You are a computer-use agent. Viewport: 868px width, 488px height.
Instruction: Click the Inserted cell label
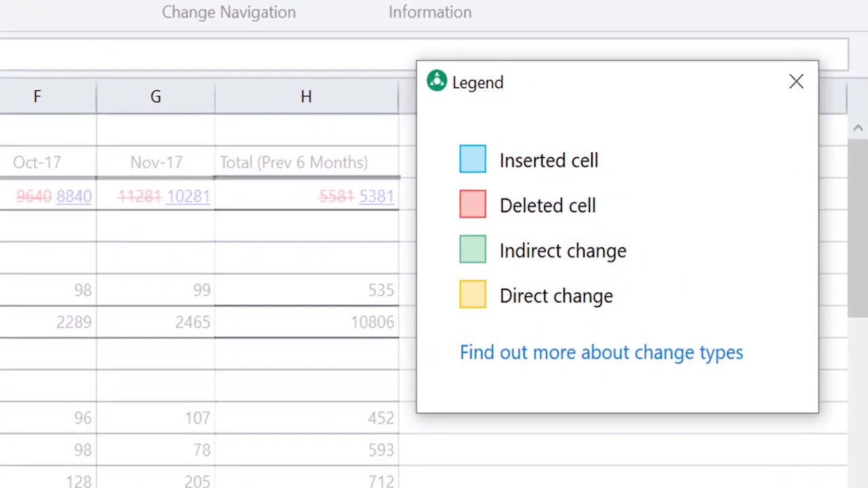[x=549, y=161]
